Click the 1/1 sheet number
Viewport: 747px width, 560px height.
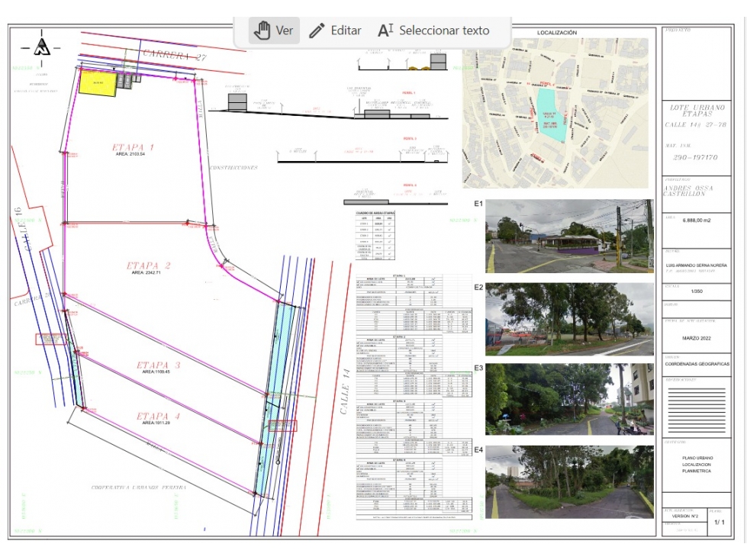click(720, 523)
